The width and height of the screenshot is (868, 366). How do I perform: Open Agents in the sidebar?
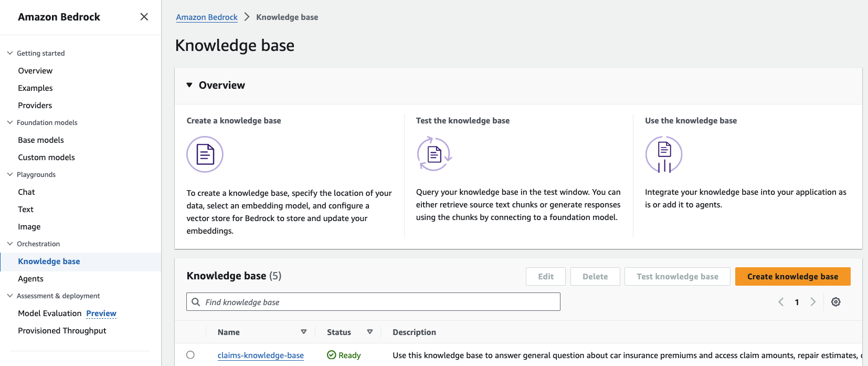pyautogui.click(x=30, y=278)
